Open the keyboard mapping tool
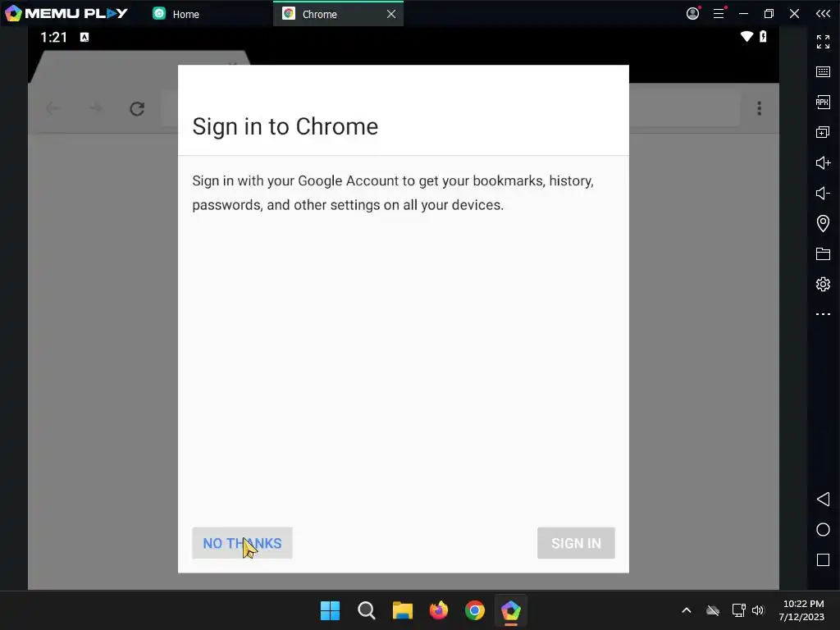This screenshot has height=630, width=840. [823, 72]
